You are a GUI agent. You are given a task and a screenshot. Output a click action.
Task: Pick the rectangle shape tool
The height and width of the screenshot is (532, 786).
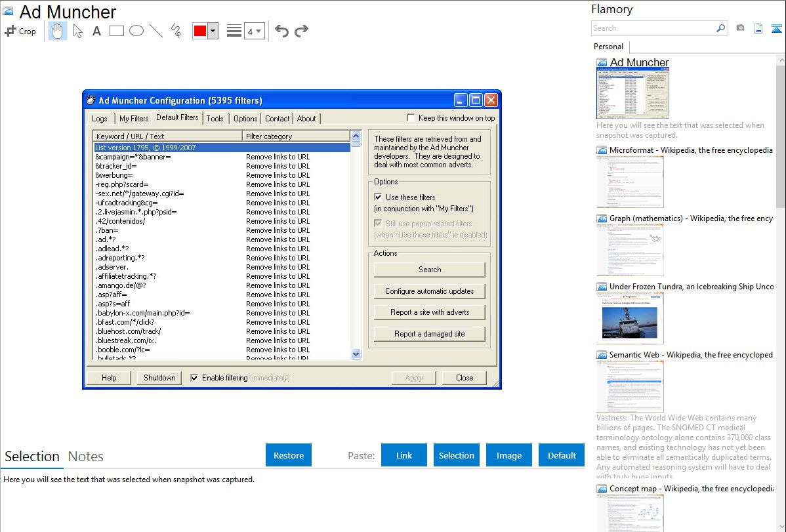[116, 31]
